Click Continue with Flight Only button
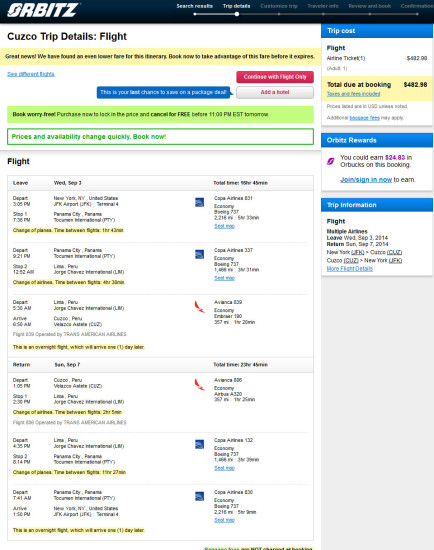 [x=275, y=77]
